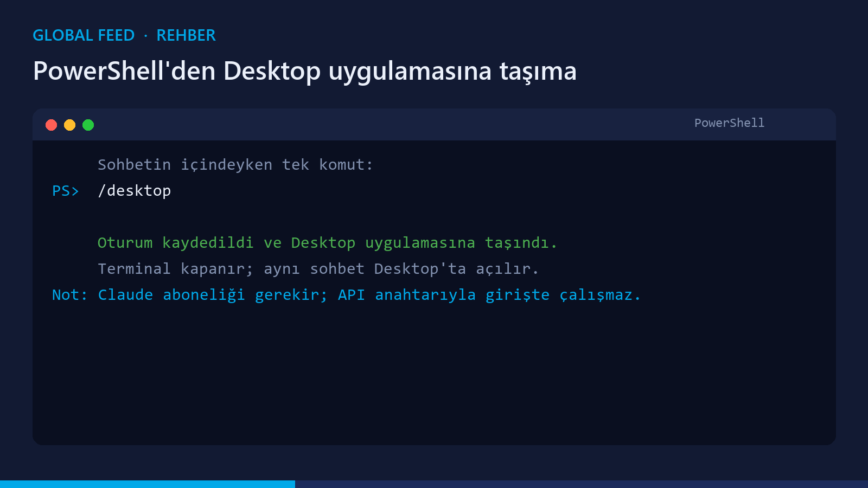
Task: Click the REHBER category label
Action: pos(186,35)
